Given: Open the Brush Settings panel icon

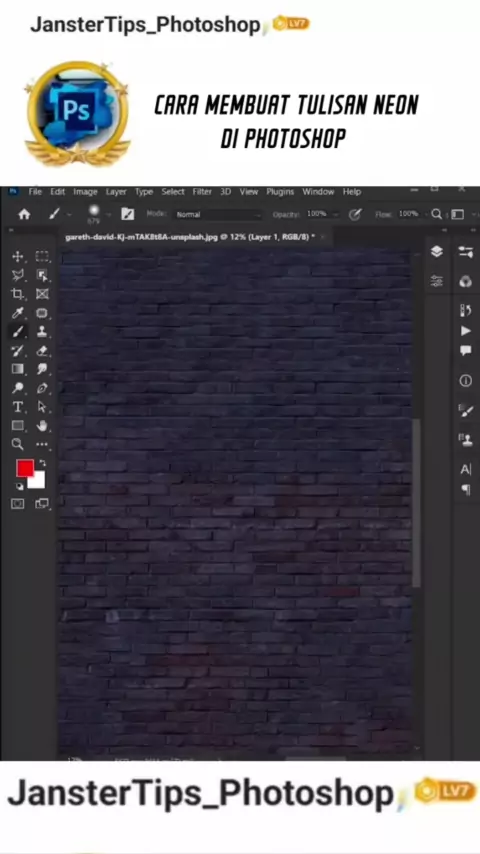Looking at the screenshot, I should pos(466,410).
